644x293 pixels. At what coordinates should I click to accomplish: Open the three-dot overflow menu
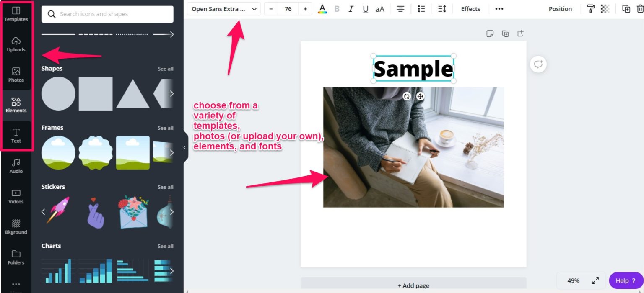499,8
